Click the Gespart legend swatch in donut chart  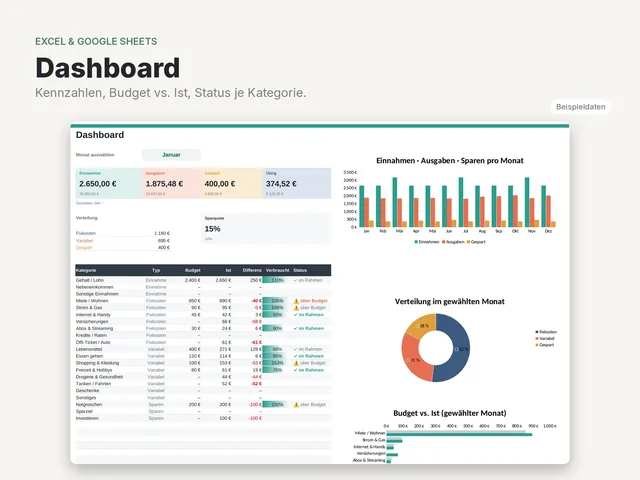point(537,345)
